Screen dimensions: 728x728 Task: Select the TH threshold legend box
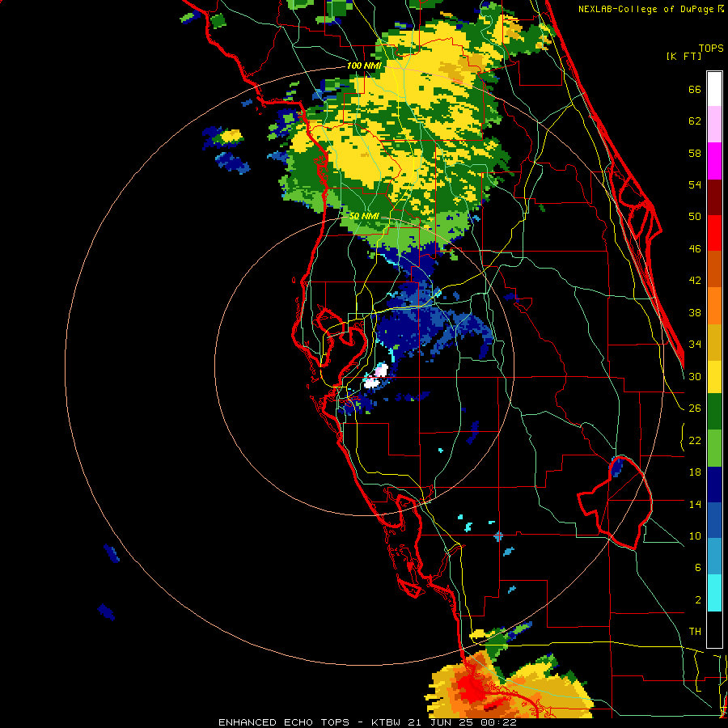[x=714, y=629]
